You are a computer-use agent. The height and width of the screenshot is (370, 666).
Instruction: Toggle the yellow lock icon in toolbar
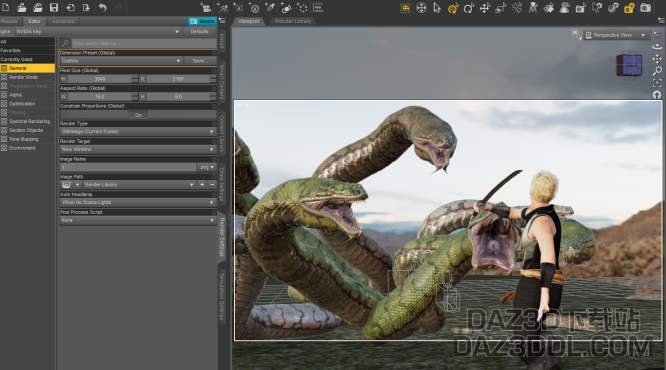click(629, 8)
